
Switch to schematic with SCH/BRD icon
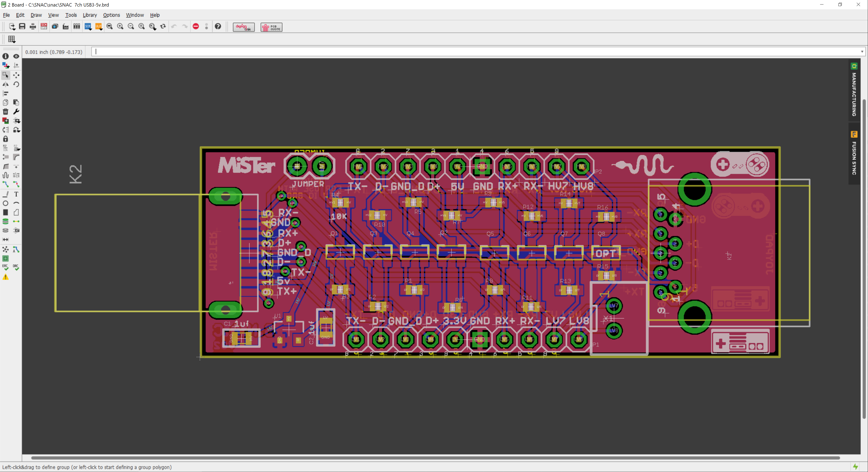point(44,27)
